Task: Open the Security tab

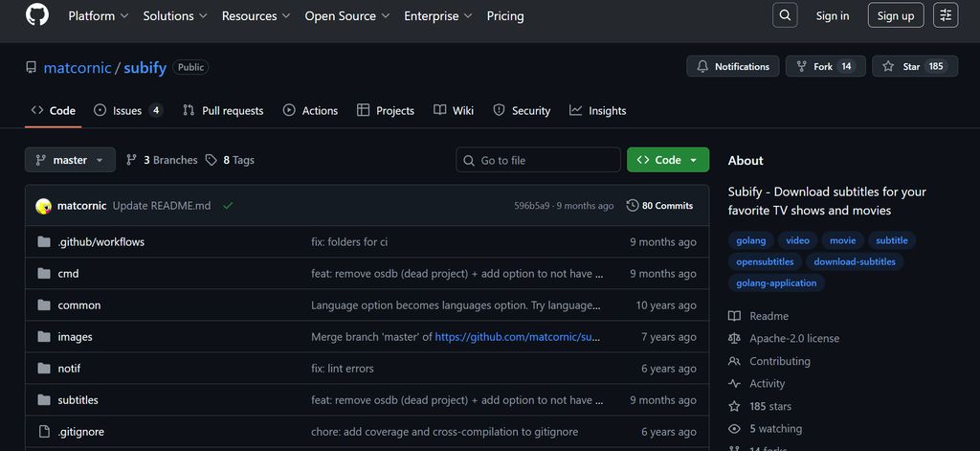Action: [522, 111]
